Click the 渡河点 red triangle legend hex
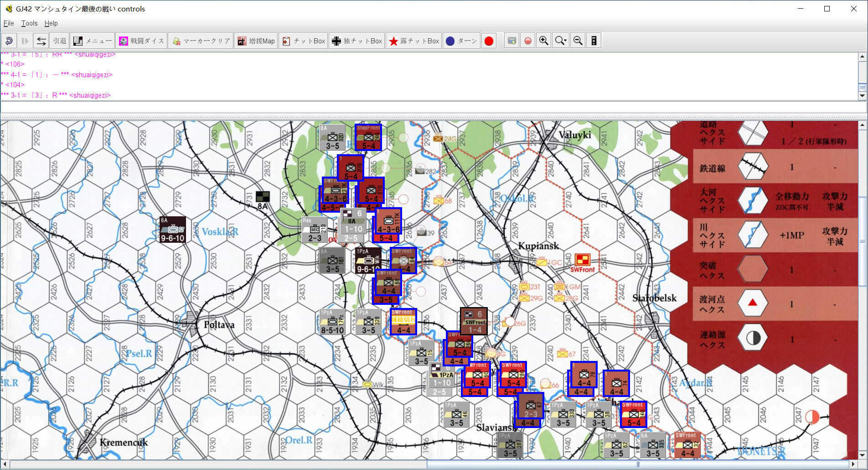The height and width of the screenshot is (470, 868). click(753, 303)
